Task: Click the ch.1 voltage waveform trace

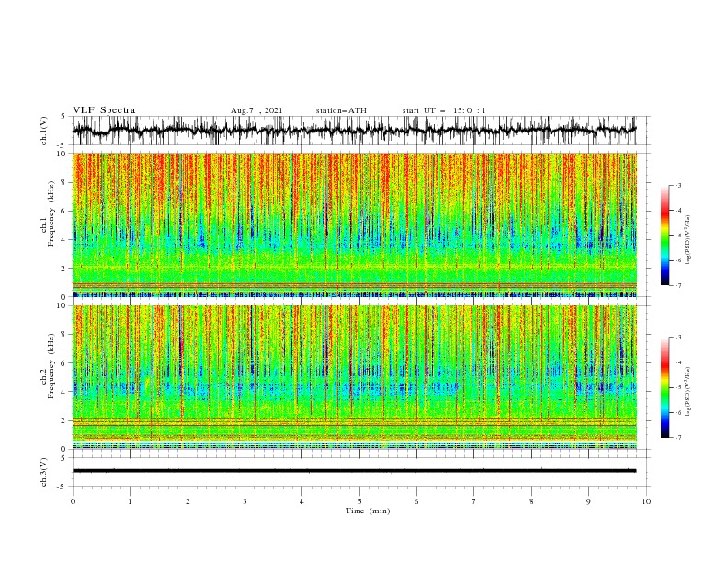Action: click(x=354, y=130)
